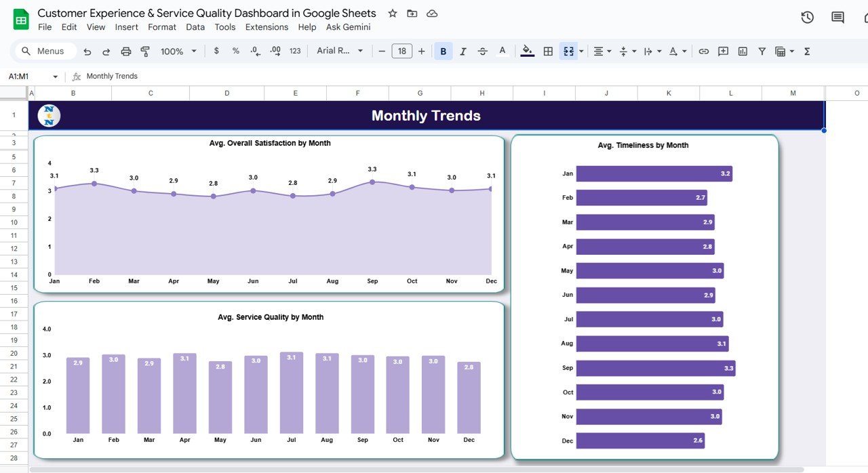Open the Extensions menu
This screenshot has height=473, width=868.
pos(267,27)
